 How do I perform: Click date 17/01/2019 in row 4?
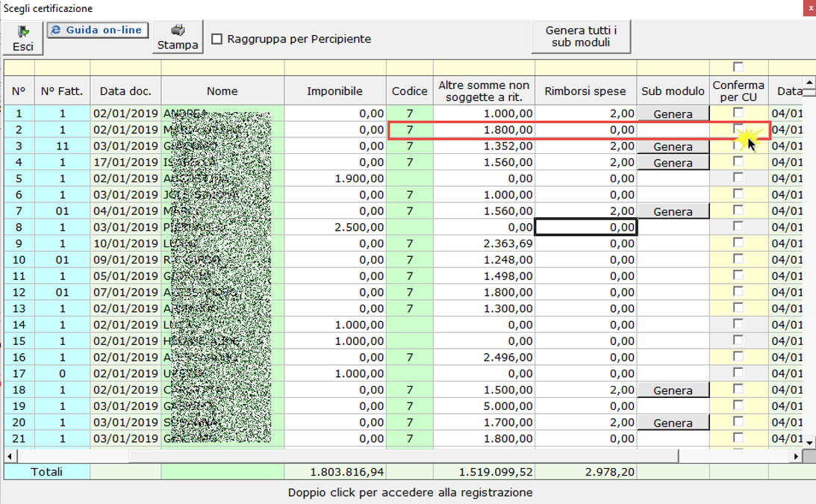coord(125,163)
